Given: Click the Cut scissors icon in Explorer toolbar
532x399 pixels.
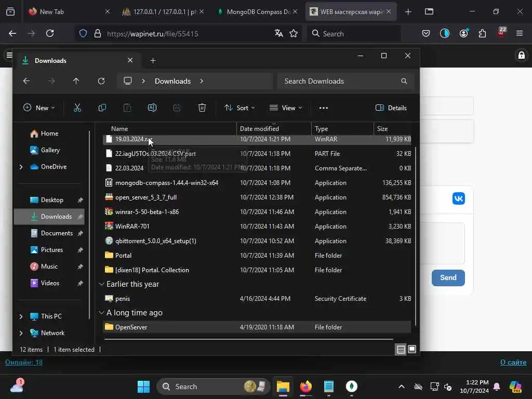Looking at the screenshot, I should [77, 108].
